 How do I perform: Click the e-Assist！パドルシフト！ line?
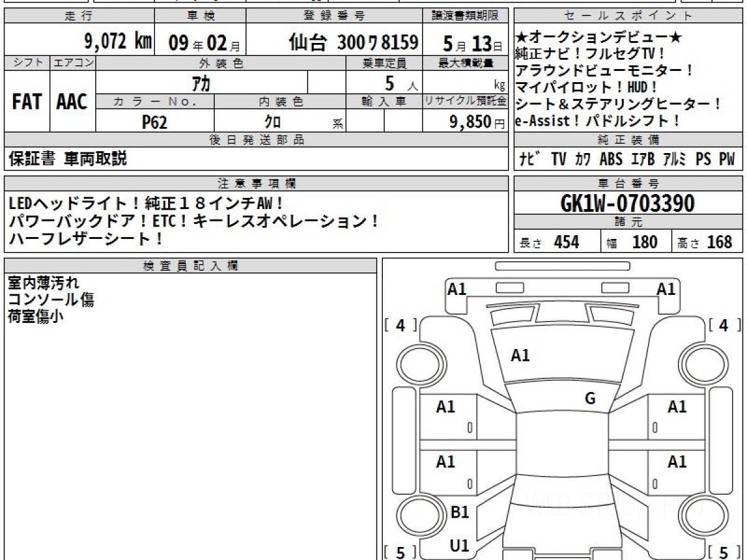coord(598,121)
